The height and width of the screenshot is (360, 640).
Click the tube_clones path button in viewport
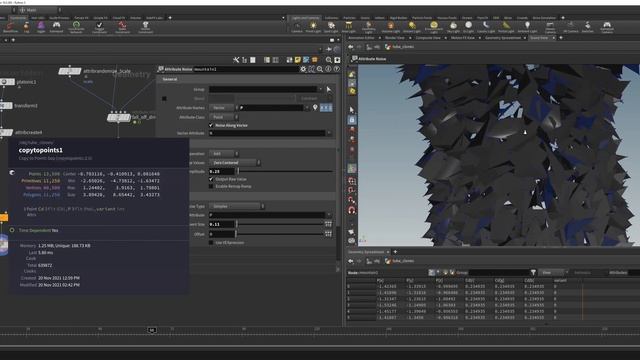[399, 47]
